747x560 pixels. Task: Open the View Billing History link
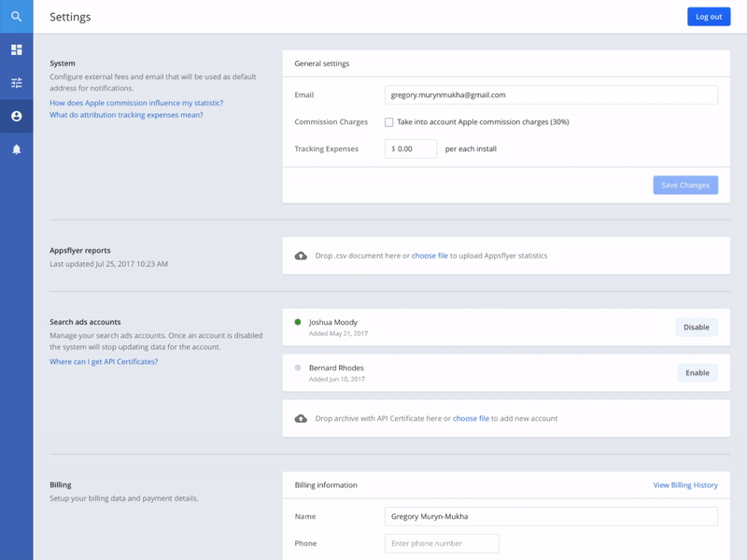[x=684, y=485]
